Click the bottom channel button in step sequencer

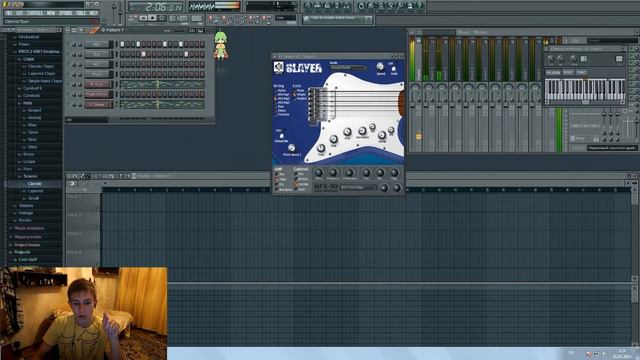click(x=98, y=104)
